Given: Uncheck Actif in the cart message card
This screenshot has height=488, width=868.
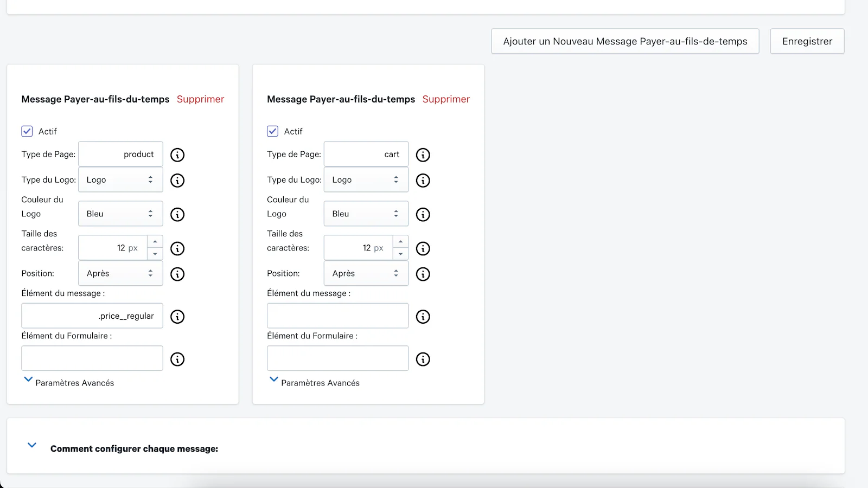Looking at the screenshot, I should (x=273, y=131).
